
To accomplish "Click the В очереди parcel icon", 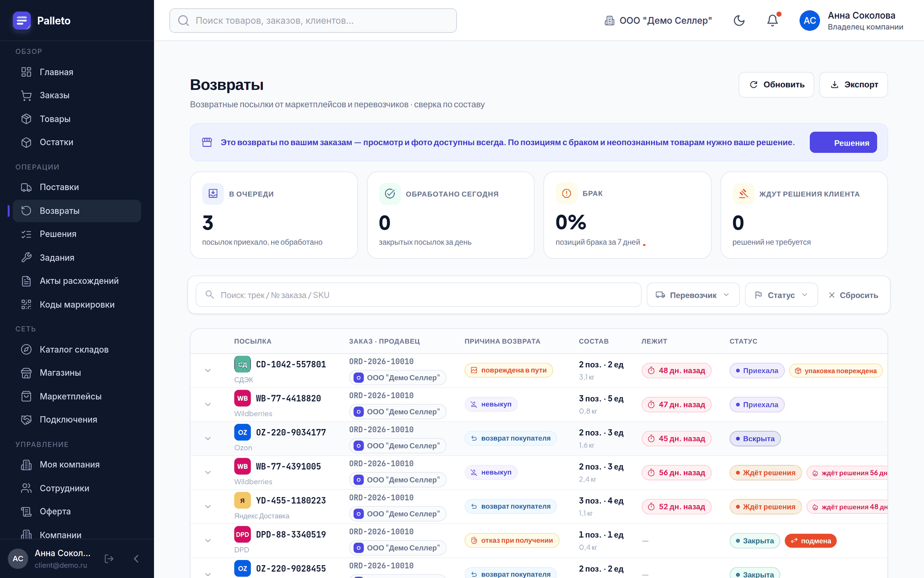I will (x=213, y=194).
